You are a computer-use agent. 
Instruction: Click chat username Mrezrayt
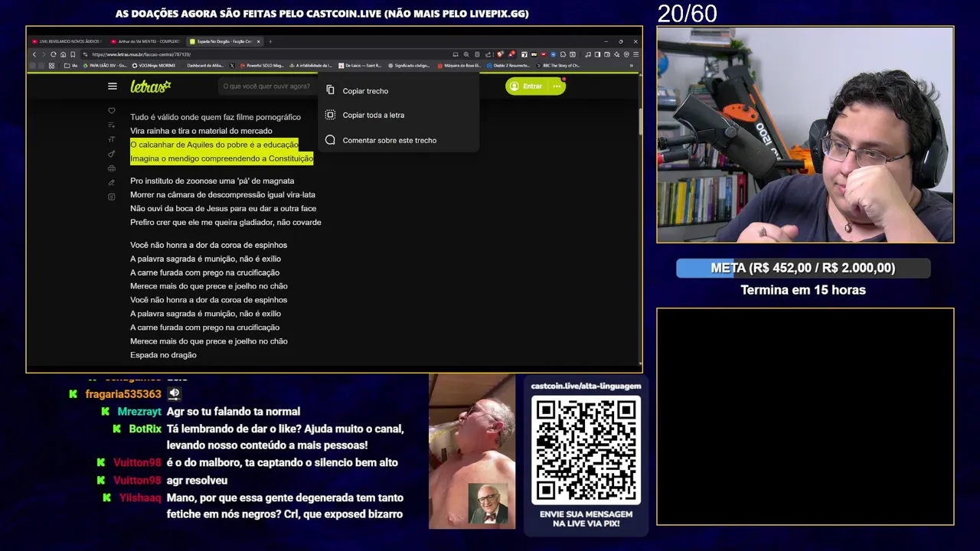pos(139,412)
